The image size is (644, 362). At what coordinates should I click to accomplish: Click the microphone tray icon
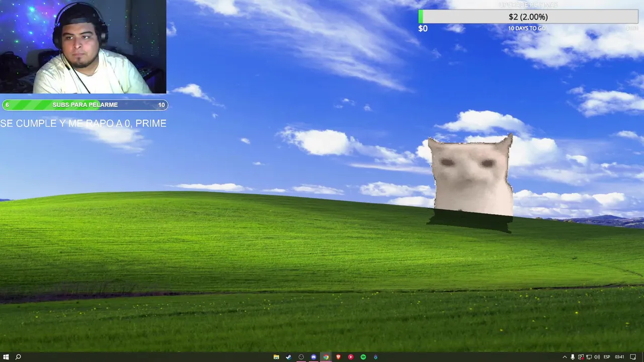pos(573,357)
